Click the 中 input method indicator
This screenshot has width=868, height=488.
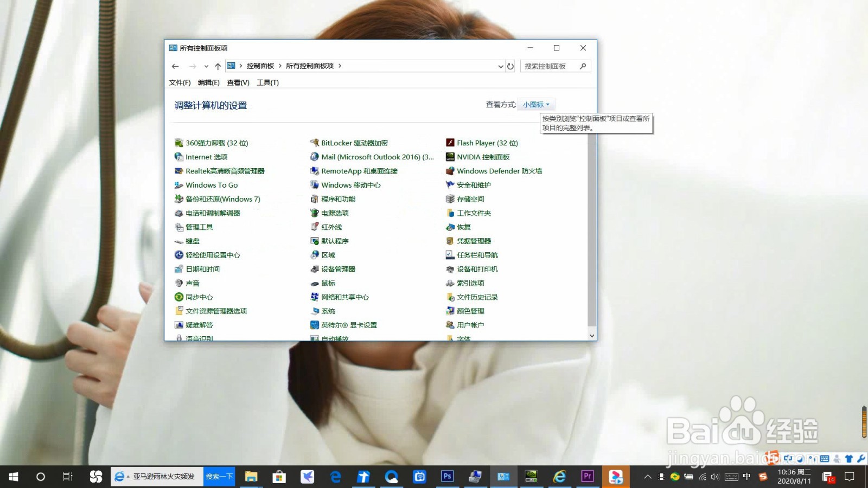tap(747, 477)
